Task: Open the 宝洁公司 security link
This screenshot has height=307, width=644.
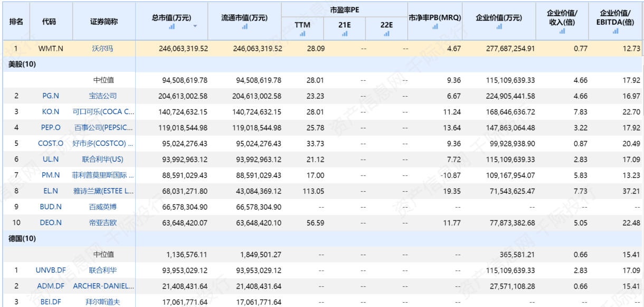Action: (103, 96)
